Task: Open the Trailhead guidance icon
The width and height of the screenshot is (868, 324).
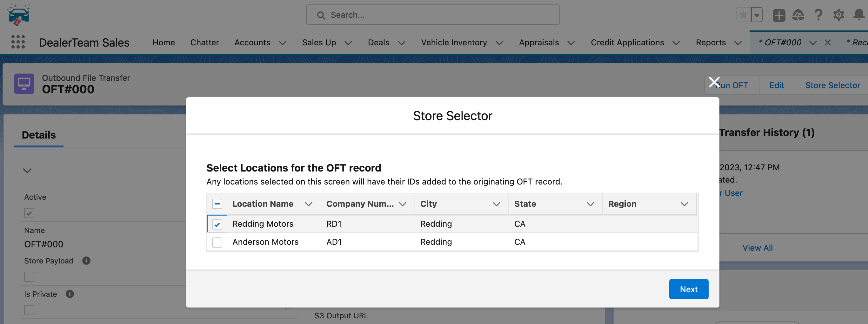Action: (x=798, y=15)
